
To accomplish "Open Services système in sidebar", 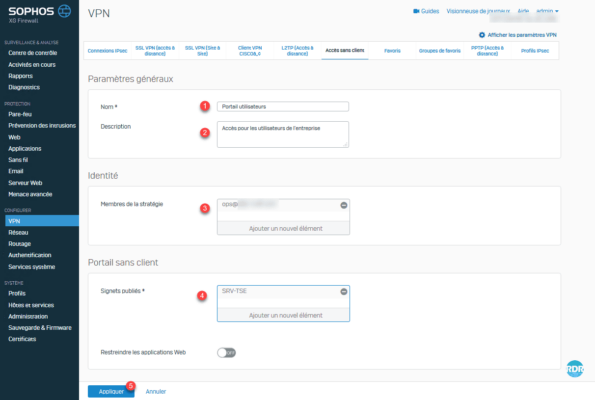I will 31,267.
